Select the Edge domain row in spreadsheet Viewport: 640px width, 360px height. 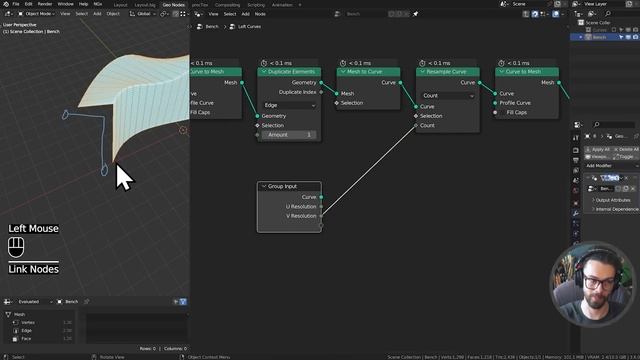point(42,331)
